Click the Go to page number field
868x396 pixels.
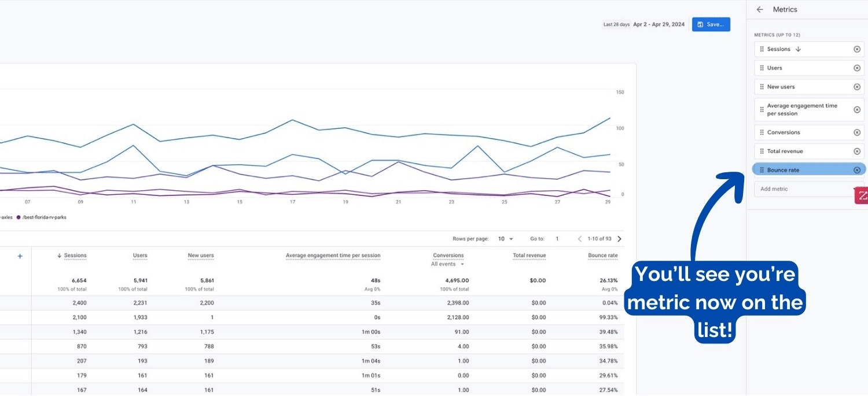(x=557, y=239)
